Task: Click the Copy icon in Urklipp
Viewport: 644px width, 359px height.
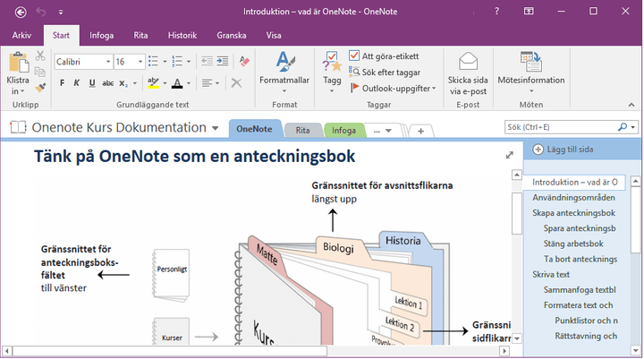Action: click(x=40, y=72)
